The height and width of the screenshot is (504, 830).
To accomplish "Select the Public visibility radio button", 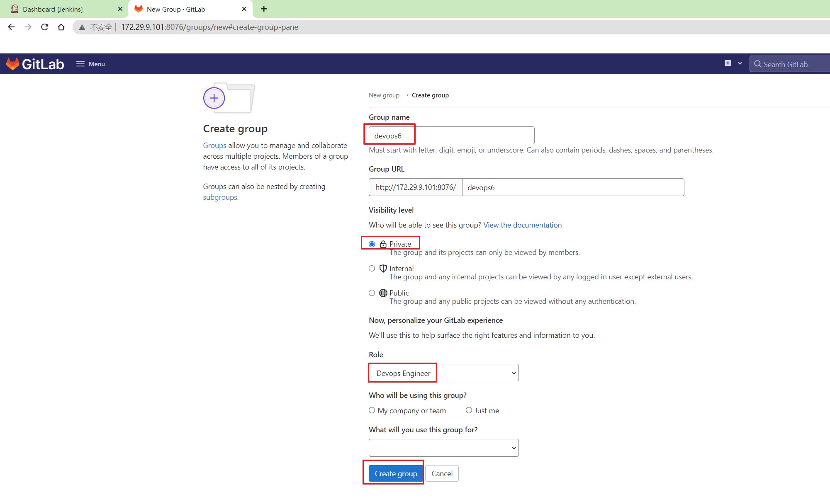I will pyautogui.click(x=372, y=293).
